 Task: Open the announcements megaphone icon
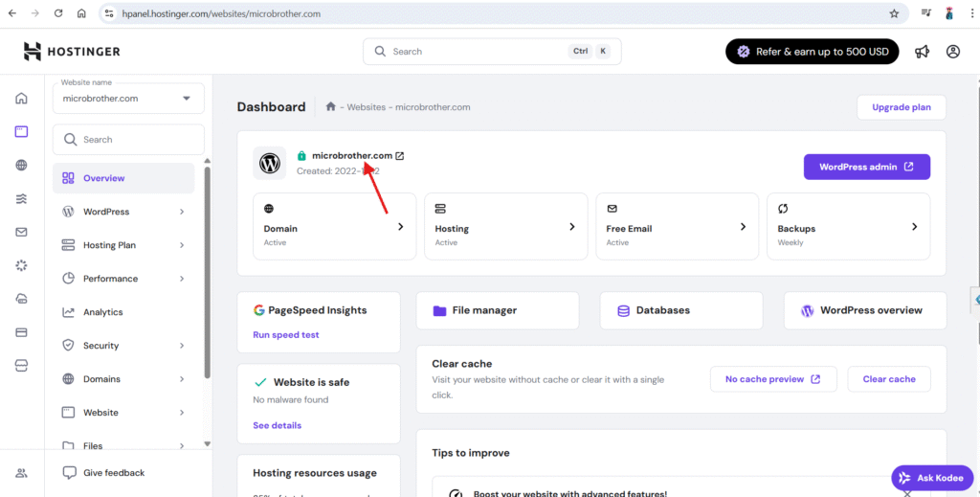point(922,52)
